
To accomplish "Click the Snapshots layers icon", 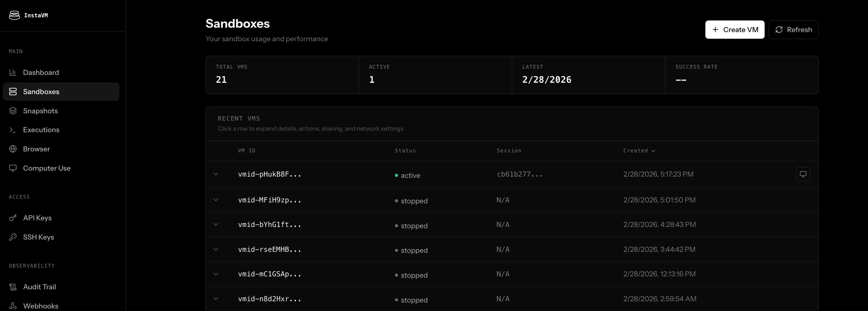I will click(13, 111).
